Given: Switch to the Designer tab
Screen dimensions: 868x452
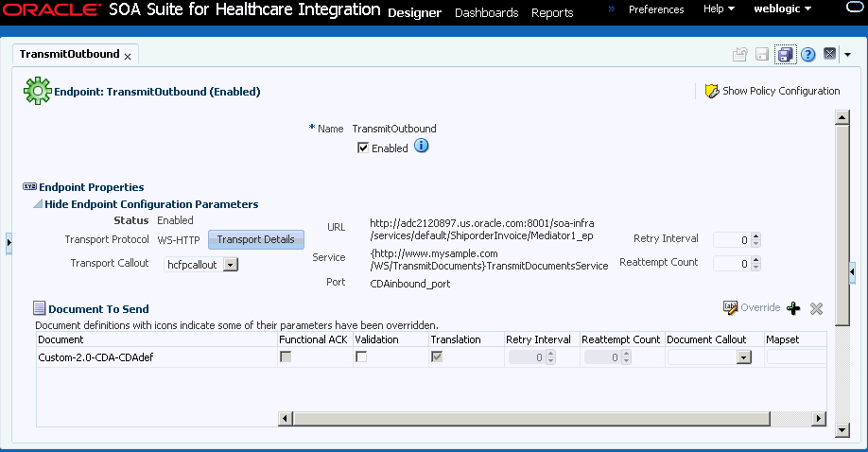Looking at the screenshot, I should pos(415,12).
